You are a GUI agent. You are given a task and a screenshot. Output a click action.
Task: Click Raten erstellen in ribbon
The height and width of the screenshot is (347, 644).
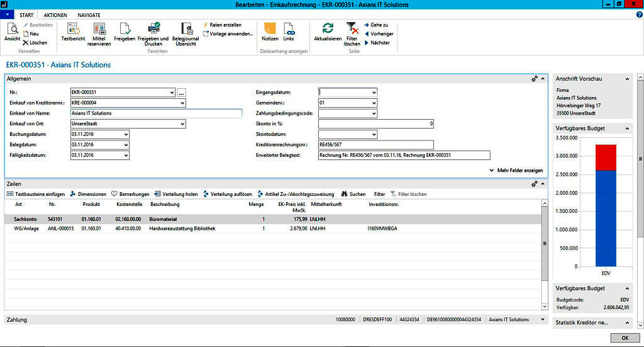[223, 25]
